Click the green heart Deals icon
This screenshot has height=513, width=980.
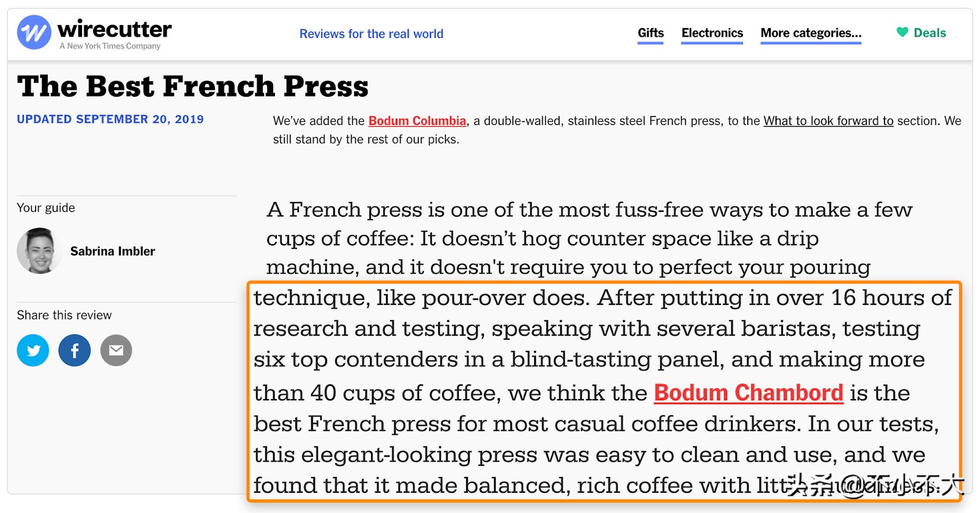[x=902, y=32]
